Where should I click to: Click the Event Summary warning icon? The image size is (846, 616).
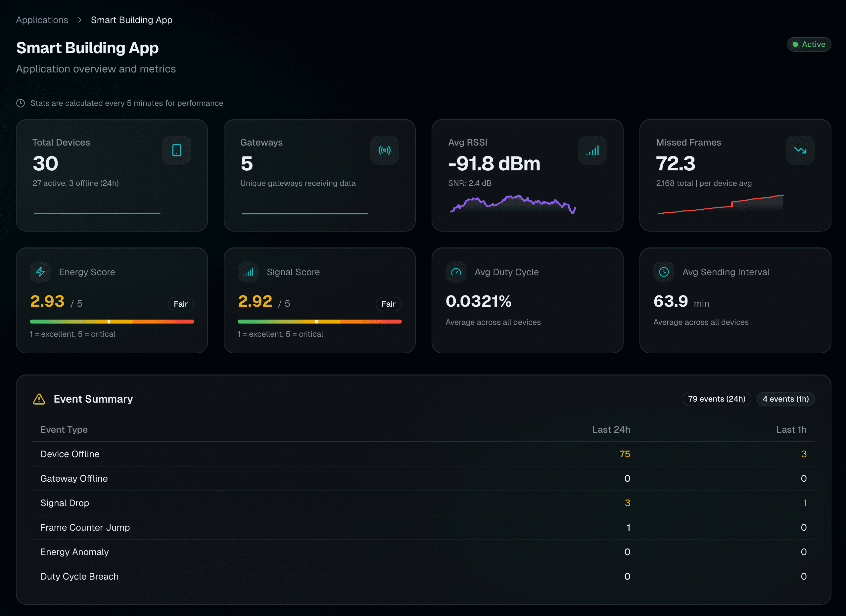click(x=39, y=399)
